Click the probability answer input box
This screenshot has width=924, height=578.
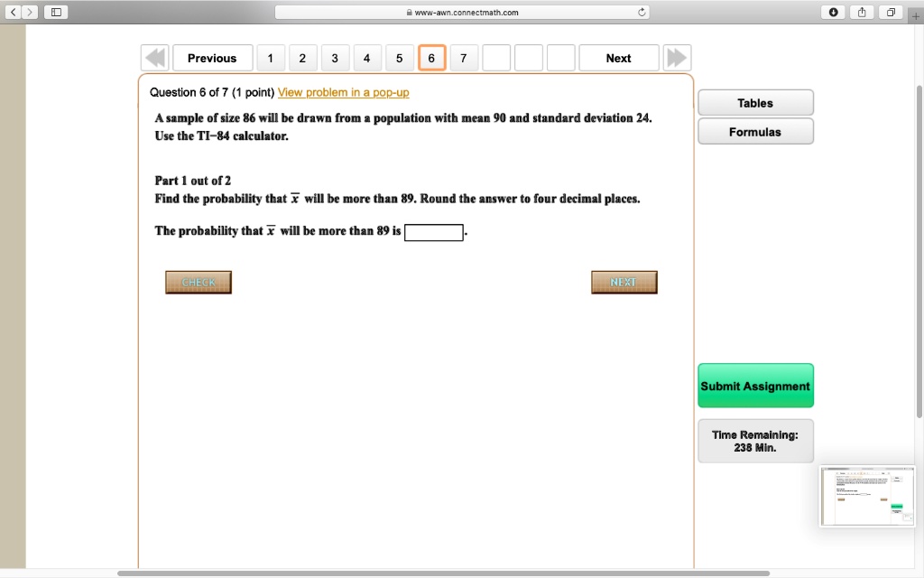coord(433,232)
